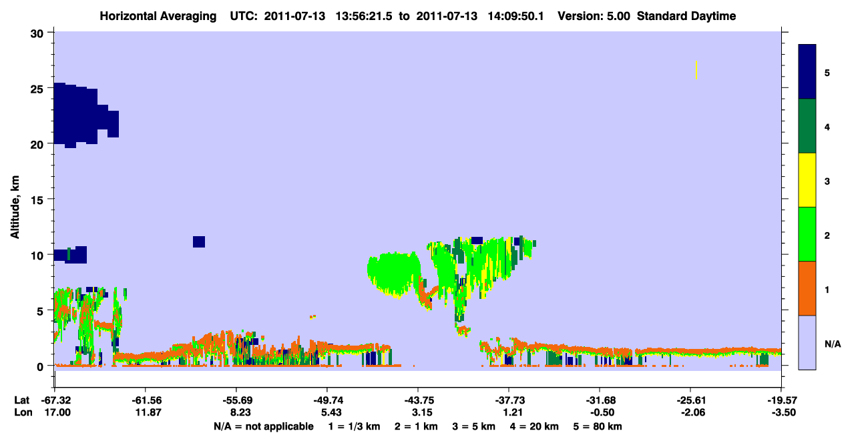Image resolution: width=868 pixels, height=445 pixels.
Task: Click colorbar label '2'
Action: click(827, 234)
